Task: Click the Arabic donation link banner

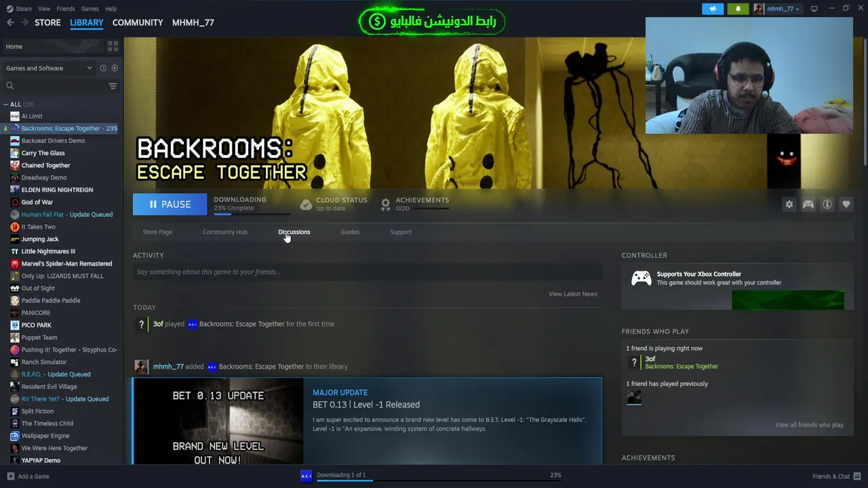Action: pos(431,22)
